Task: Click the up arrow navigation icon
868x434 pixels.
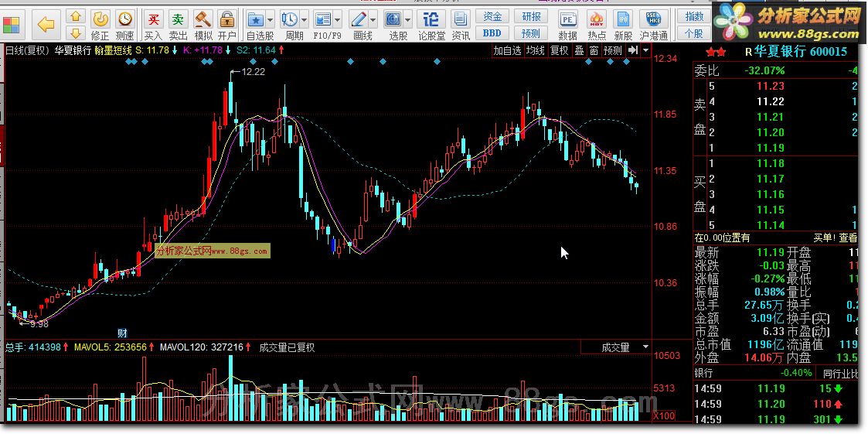Action: (76, 16)
